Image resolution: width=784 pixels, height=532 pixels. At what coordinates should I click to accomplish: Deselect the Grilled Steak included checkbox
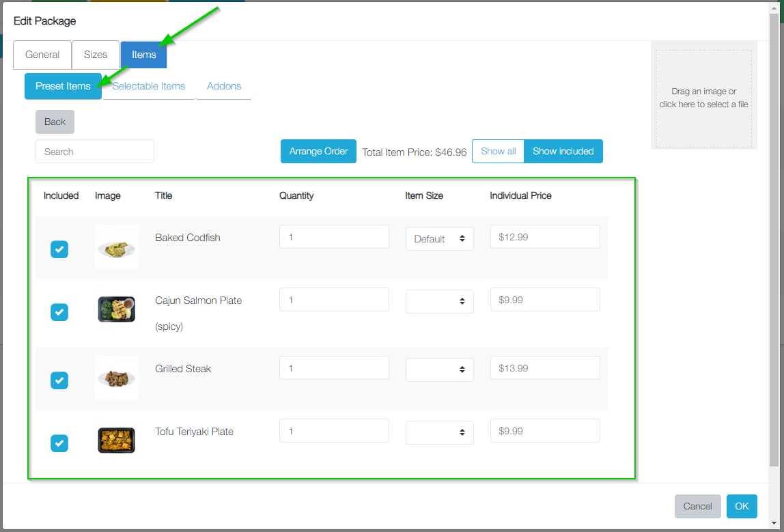pyautogui.click(x=59, y=380)
